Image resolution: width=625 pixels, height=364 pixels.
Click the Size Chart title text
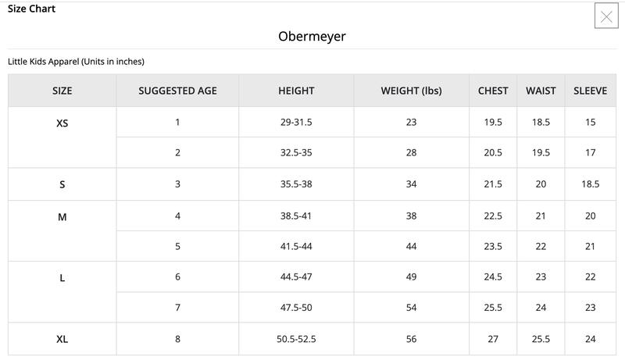(31, 9)
